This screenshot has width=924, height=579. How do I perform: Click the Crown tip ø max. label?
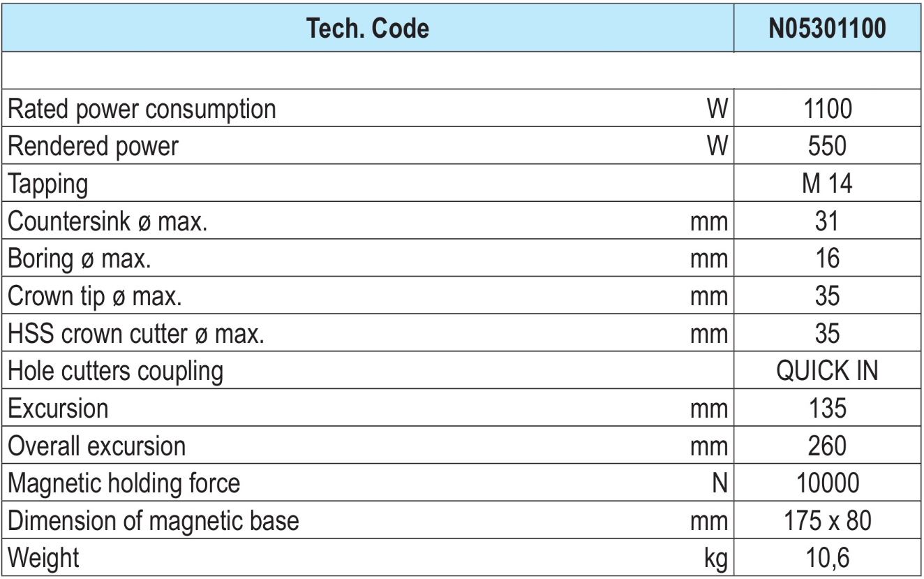[x=94, y=297]
